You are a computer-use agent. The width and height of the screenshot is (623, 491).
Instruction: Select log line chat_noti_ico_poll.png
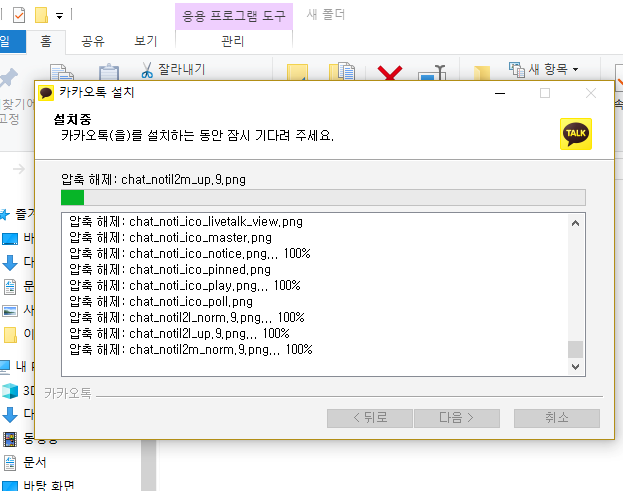(161, 302)
